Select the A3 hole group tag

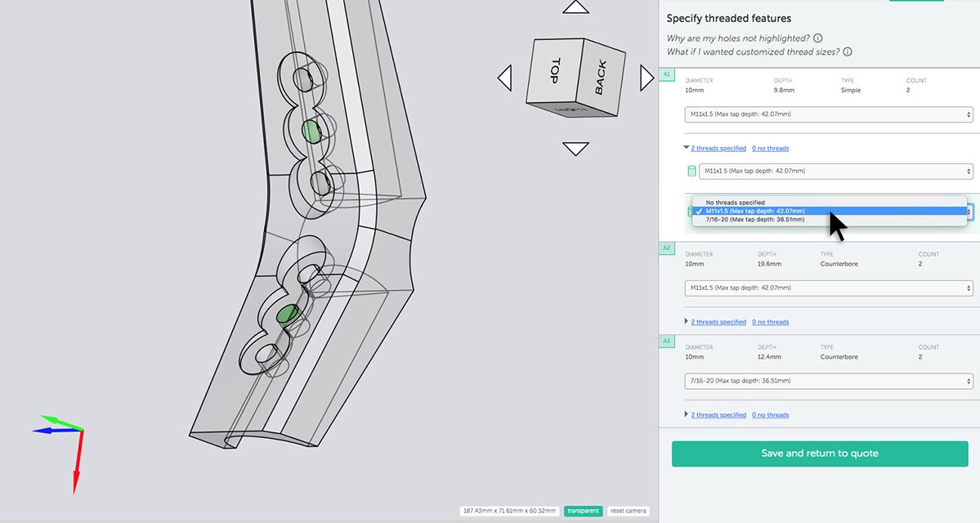(x=667, y=341)
